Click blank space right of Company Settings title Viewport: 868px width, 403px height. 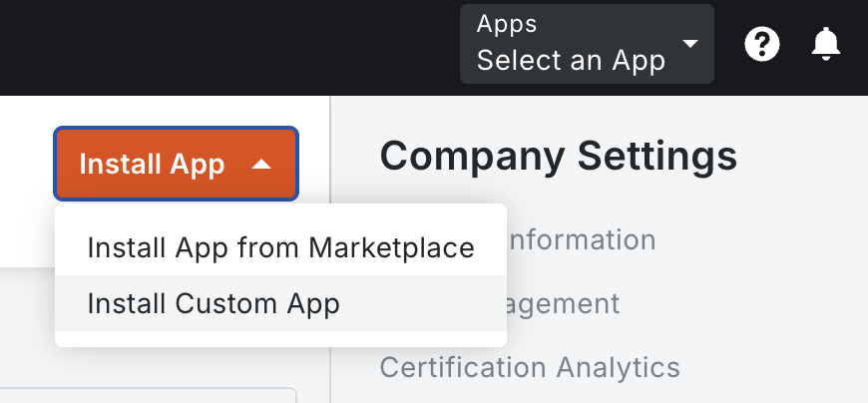coord(803,156)
